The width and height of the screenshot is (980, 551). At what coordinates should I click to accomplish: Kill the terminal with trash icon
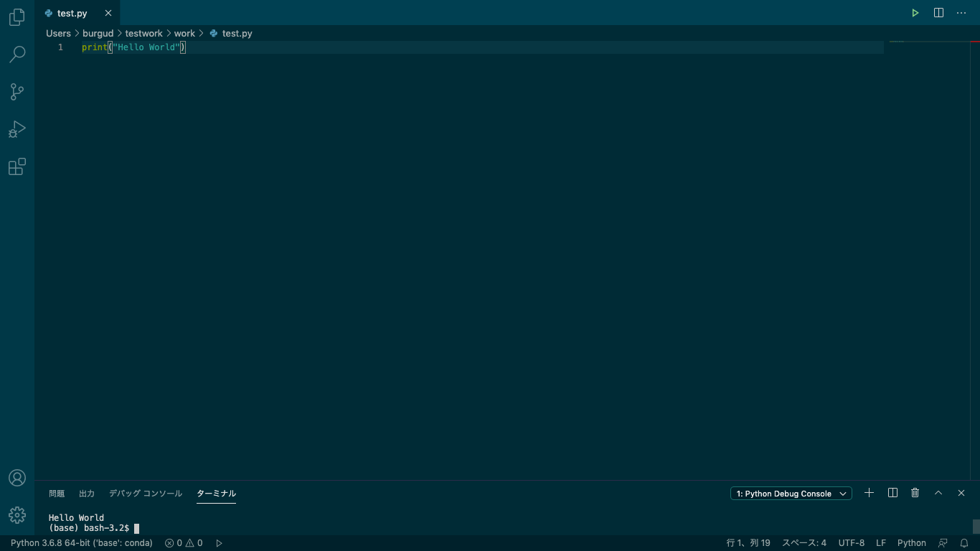click(x=915, y=493)
